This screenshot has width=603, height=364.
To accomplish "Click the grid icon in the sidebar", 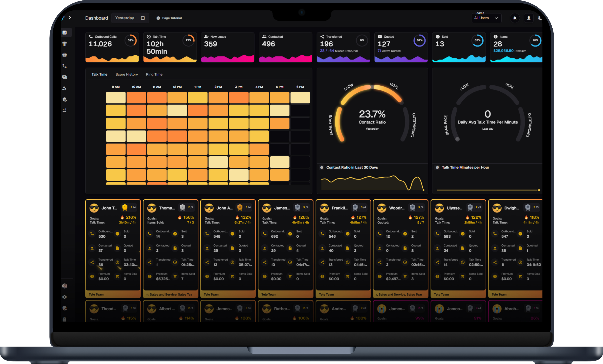I will click(x=64, y=44).
